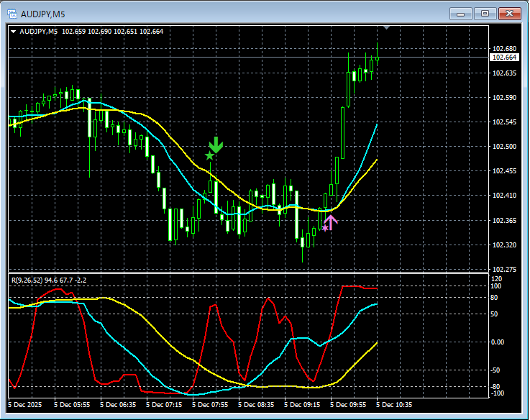The image size is (530, 420).
Task: Click the current price label 102.664
Action: pos(503,58)
